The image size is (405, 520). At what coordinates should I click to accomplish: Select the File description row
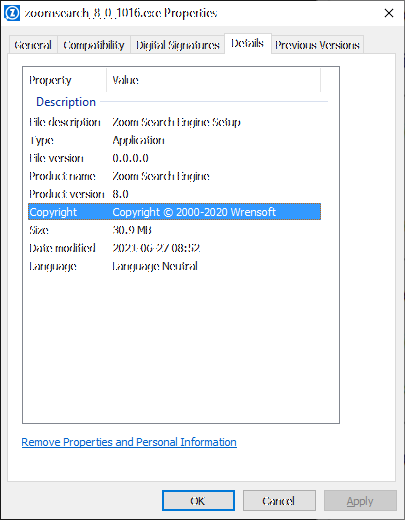coord(174,122)
